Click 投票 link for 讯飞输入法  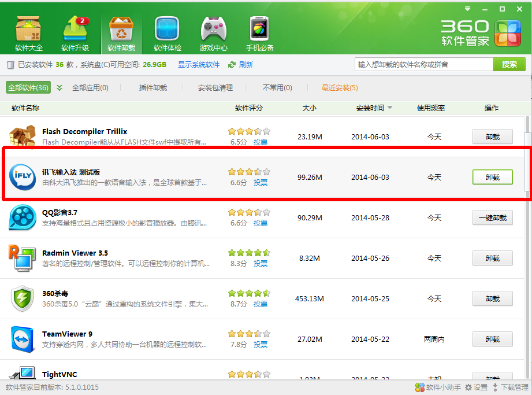point(261,182)
